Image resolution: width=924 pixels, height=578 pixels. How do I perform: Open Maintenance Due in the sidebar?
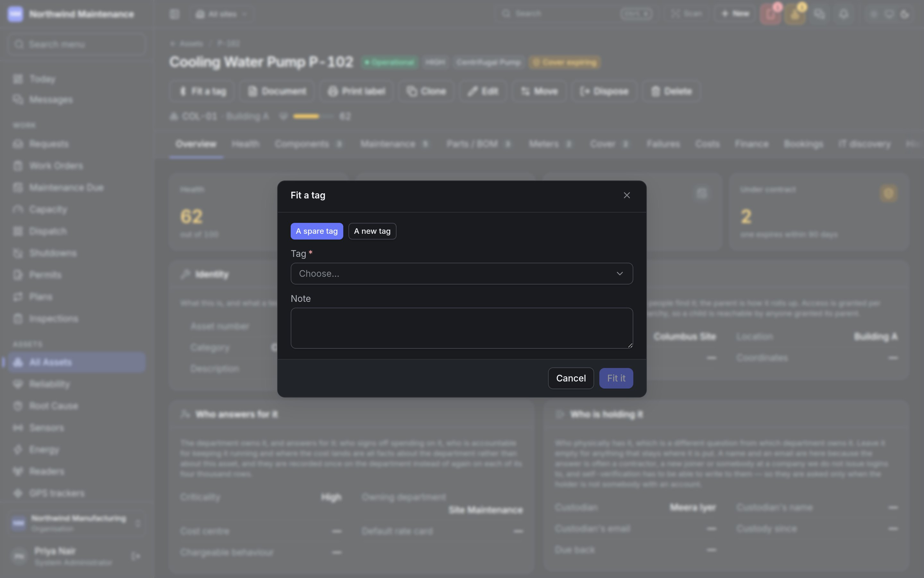(76, 188)
